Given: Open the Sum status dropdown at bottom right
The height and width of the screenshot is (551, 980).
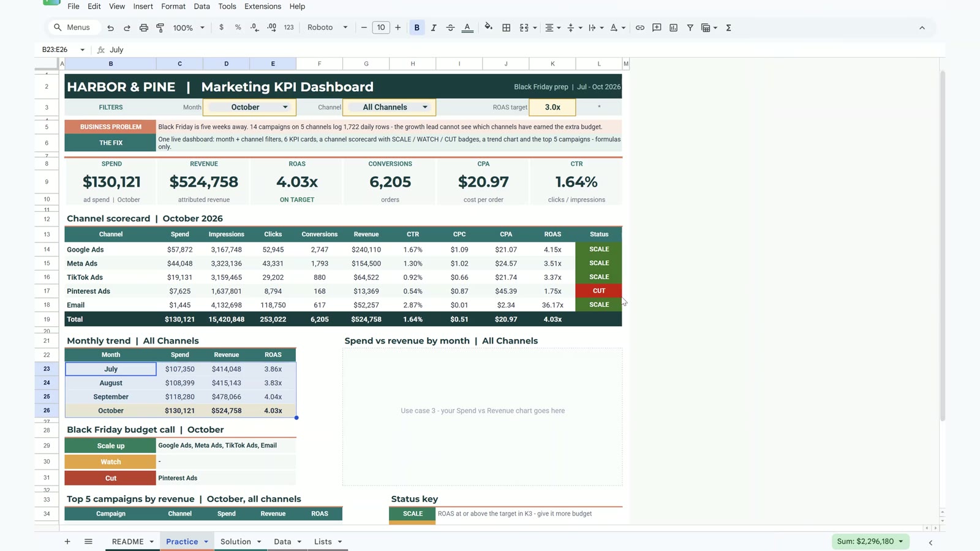Looking at the screenshot, I should [x=870, y=541].
